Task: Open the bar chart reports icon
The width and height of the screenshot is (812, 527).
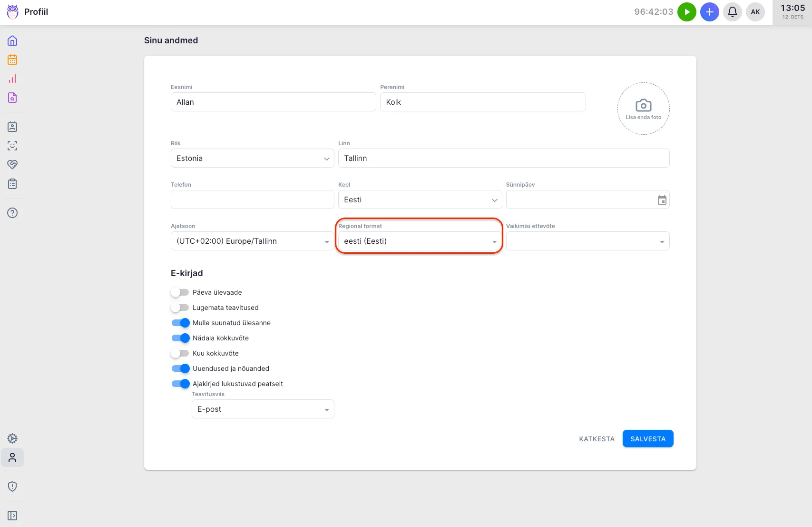Action: pos(12,79)
